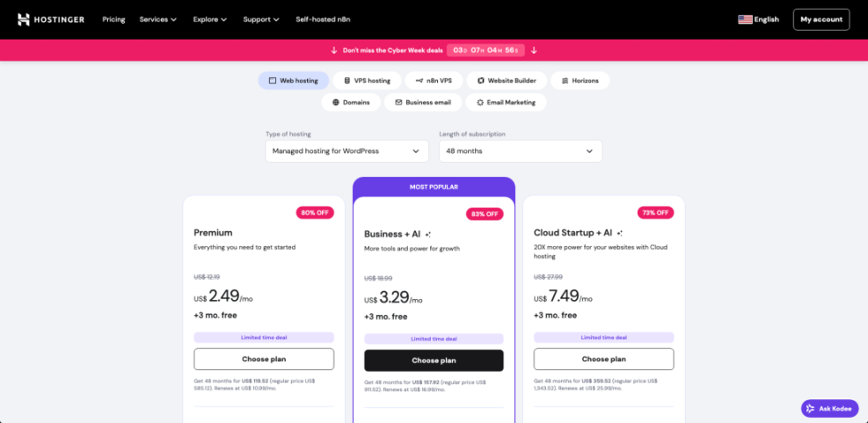Screen dimensions: 868x423
Task: Click right down-arrow in Cyber Week banner
Action: click(x=534, y=50)
